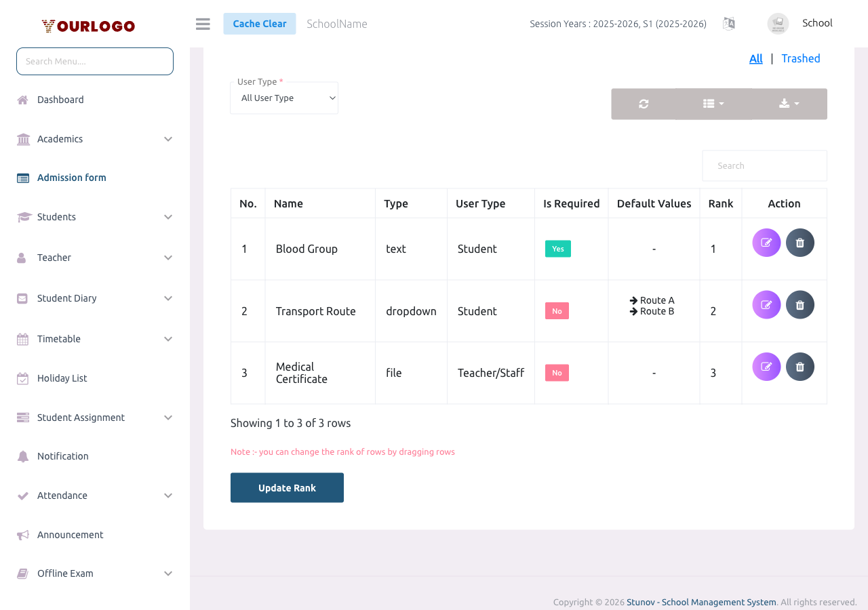Viewport: 868px width, 610px height.
Task: Edit the Medical Certificate field
Action: point(766,366)
